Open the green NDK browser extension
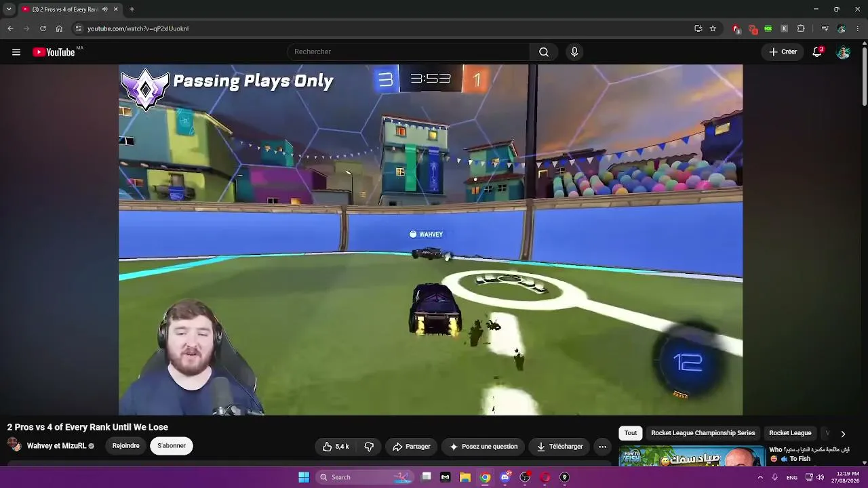Screen dimensions: 868x488 (x=768, y=28)
